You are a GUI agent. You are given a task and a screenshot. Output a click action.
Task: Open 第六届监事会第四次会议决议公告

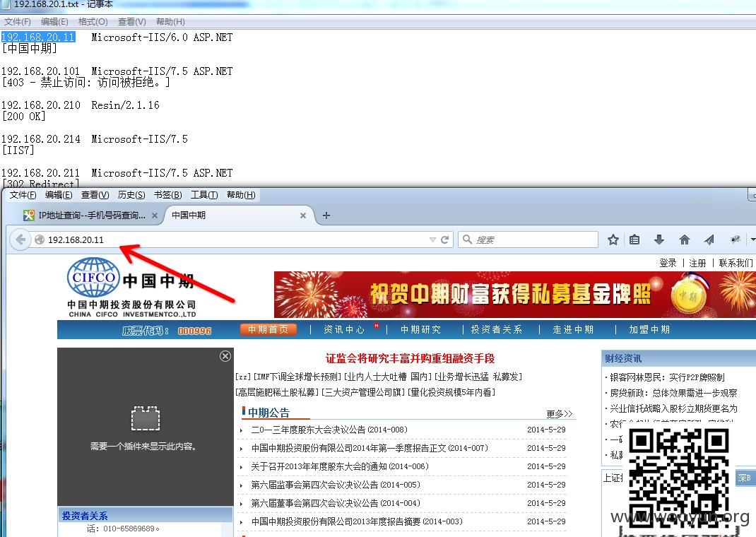[335, 485]
